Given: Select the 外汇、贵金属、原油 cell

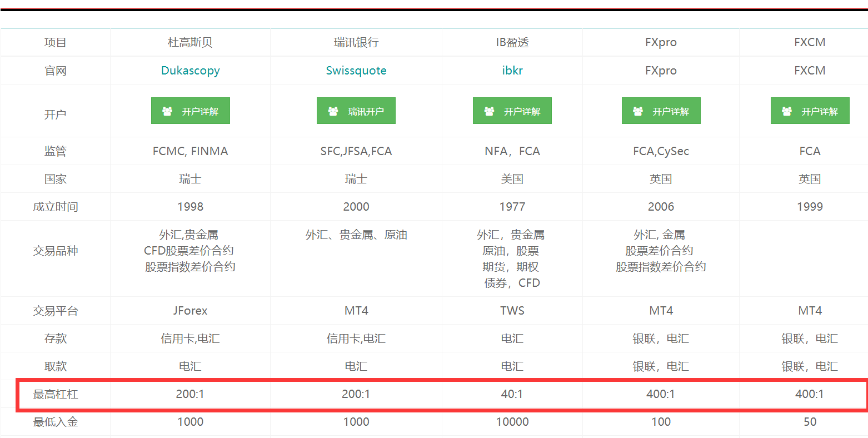Looking at the screenshot, I should (356, 235).
